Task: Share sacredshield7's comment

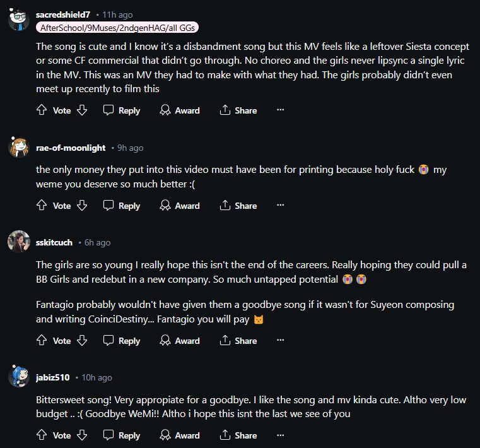Action: point(238,110)
